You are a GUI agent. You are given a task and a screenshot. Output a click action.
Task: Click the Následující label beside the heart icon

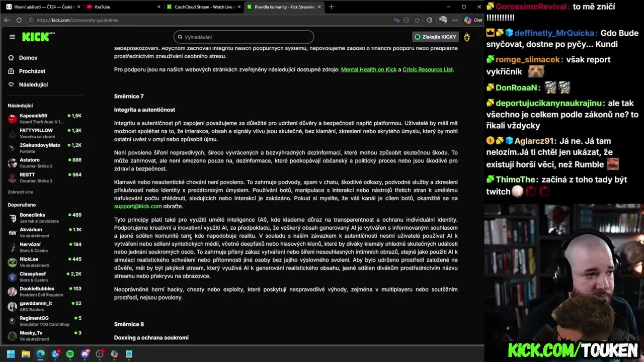[x=33, y=84]
